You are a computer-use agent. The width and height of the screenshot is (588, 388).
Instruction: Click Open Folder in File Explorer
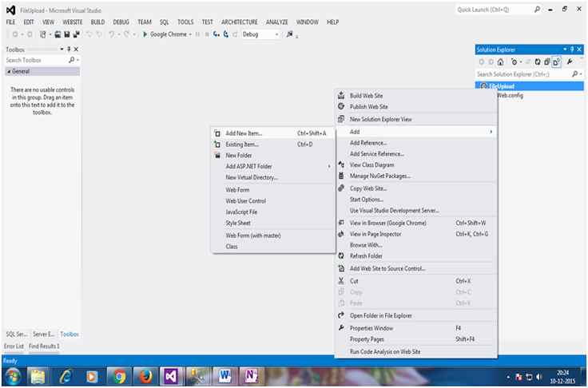[x=416, y=315]
